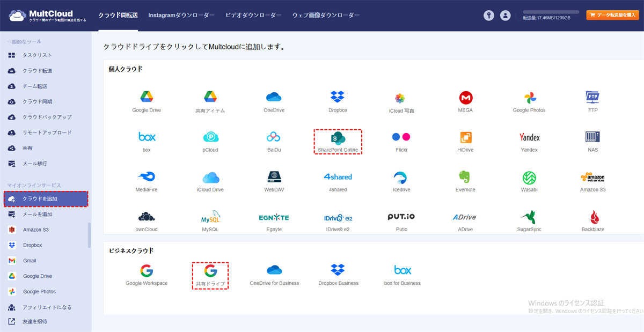This screenshot has height=332, width=644.
Task: Add Dropbox Business cloud
Action: [338, 275]
